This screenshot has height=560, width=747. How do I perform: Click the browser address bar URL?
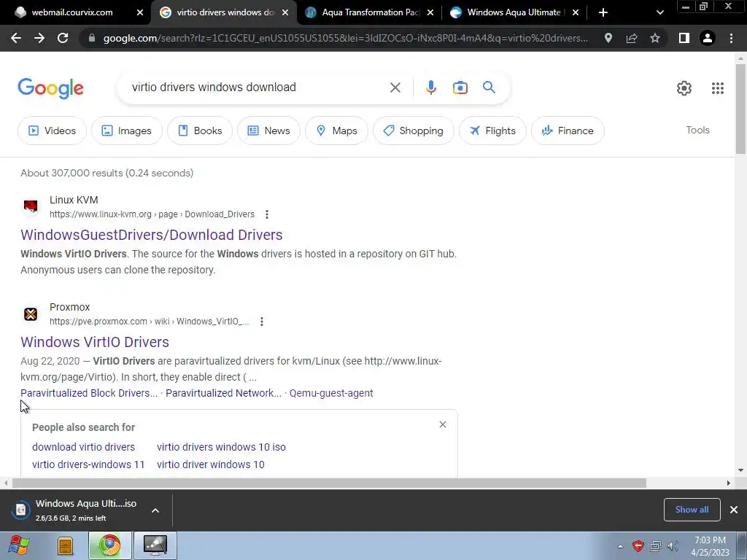[345, 38]
